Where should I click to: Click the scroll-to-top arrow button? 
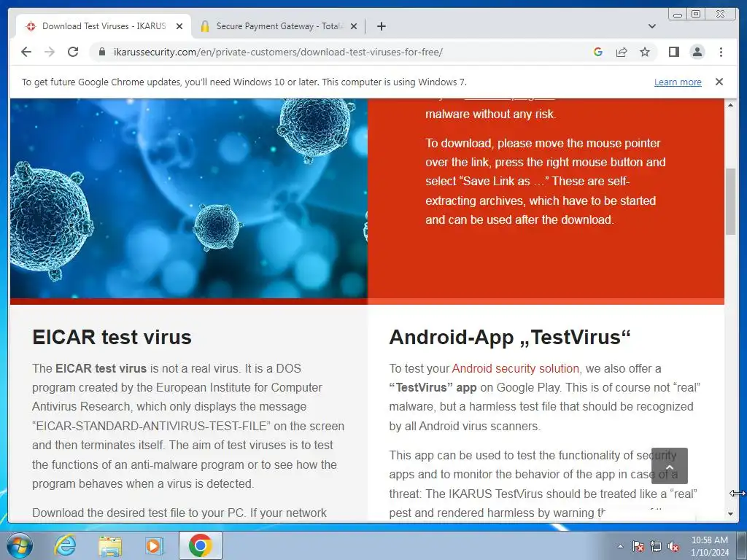670,466
